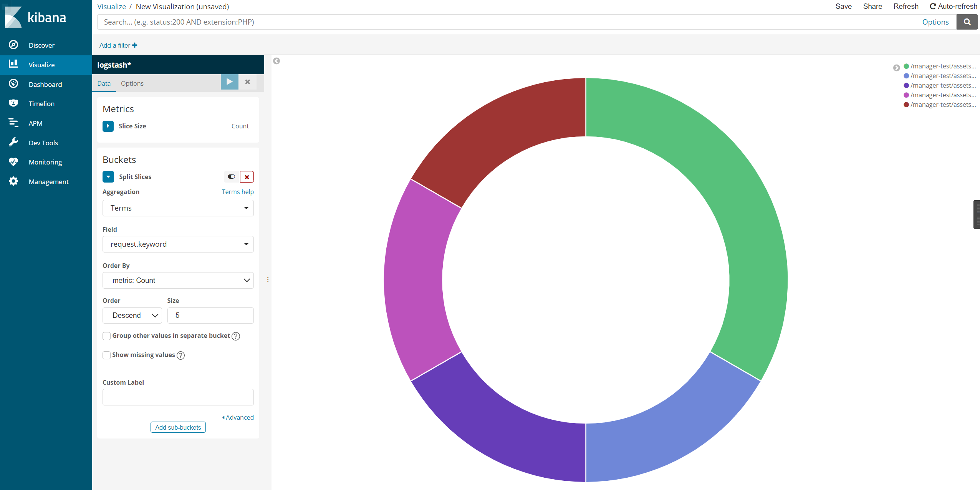The image size is (980, 490).
Task: Open help for Show missing values
Action: (180, 355)
